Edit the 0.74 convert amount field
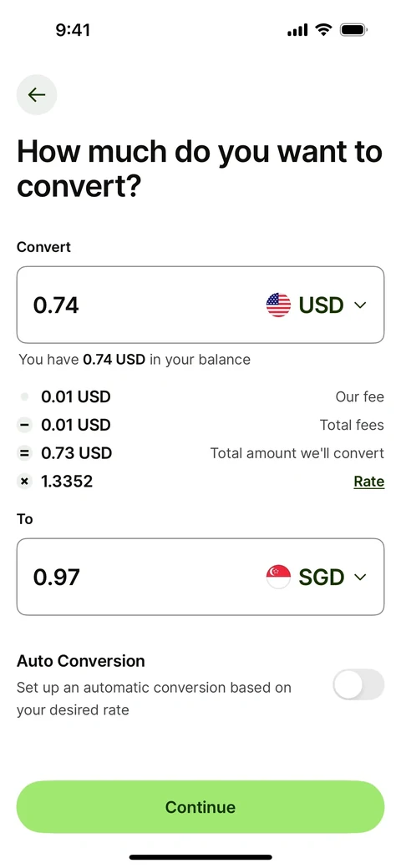The width and height of the screenshot is (401, 868). click(x=200, y=305)
